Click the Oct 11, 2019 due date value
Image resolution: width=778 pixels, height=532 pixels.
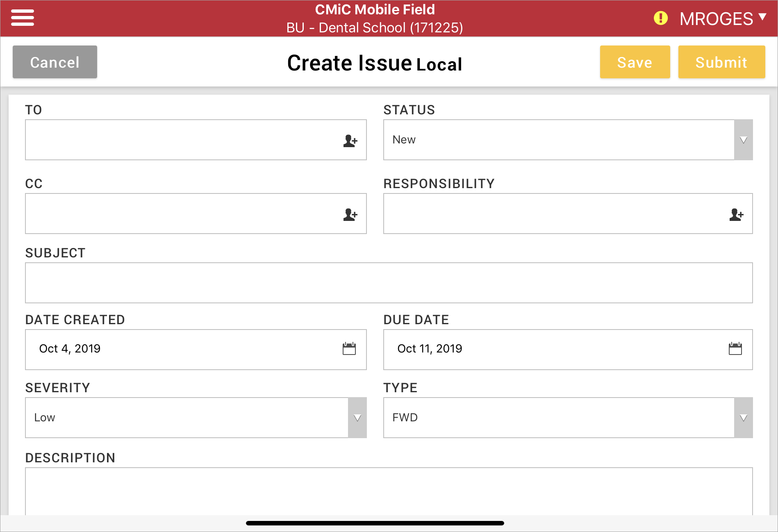(430, 349)
